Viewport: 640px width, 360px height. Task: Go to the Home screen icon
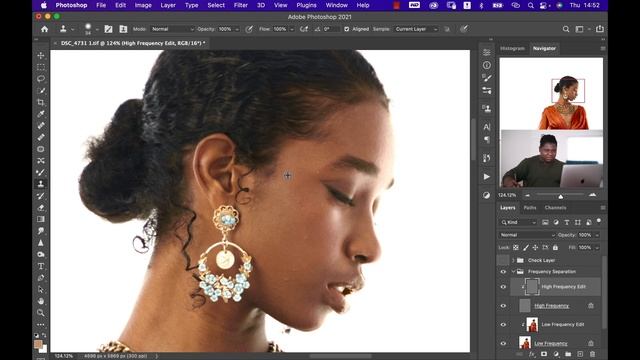click(44, 29)
